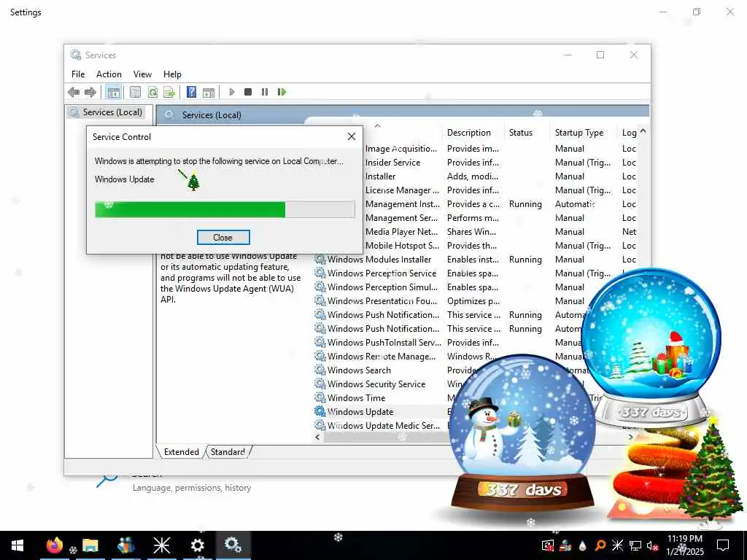Select Services (Local) in the console tree
The width and height of the screenshot is (747, 560).
tap(107, 112)
